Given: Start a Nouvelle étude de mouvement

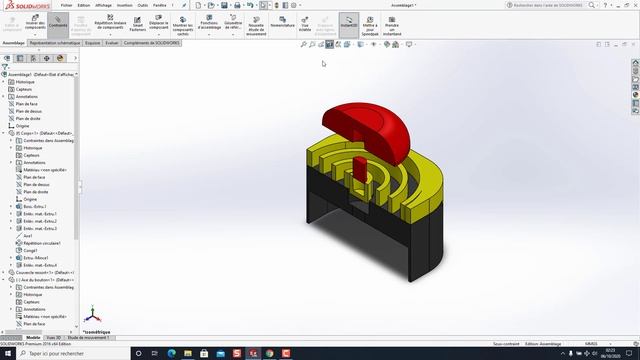Looking at the screenshot, I should pyautogui.click(x=256, y=27).
